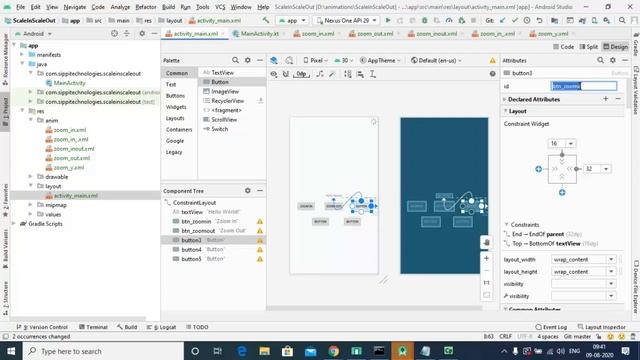The height and width of the screenshot is (360, 640).
Task: Click the pan hand tool icon
Action: [x=487, y=242]
